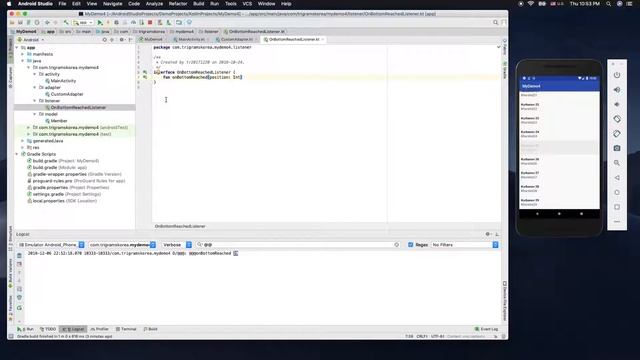Click the Build tool window button

pos(151,329)
